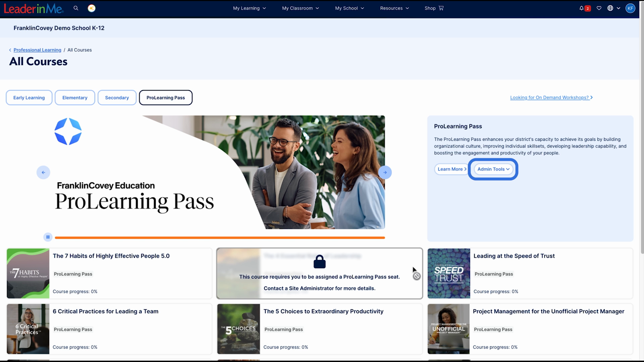This screenshot has height=362, width=644.
Task: Expand the Resources menu
Action: click(394, 8)
